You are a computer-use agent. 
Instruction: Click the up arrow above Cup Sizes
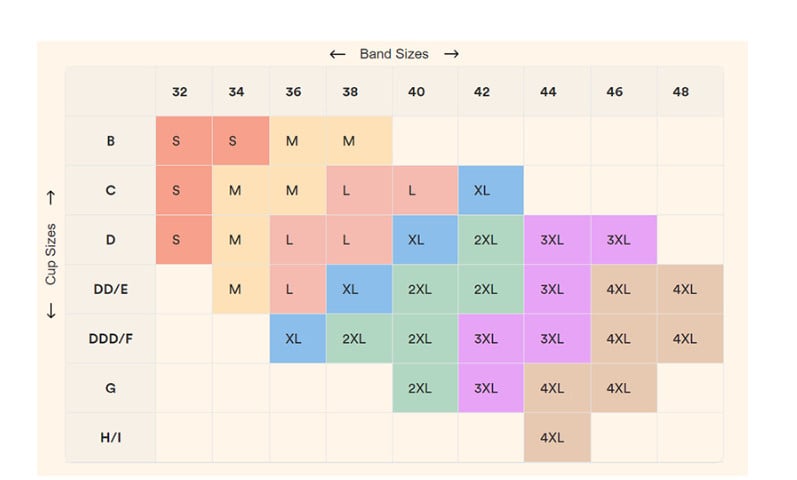51,197
